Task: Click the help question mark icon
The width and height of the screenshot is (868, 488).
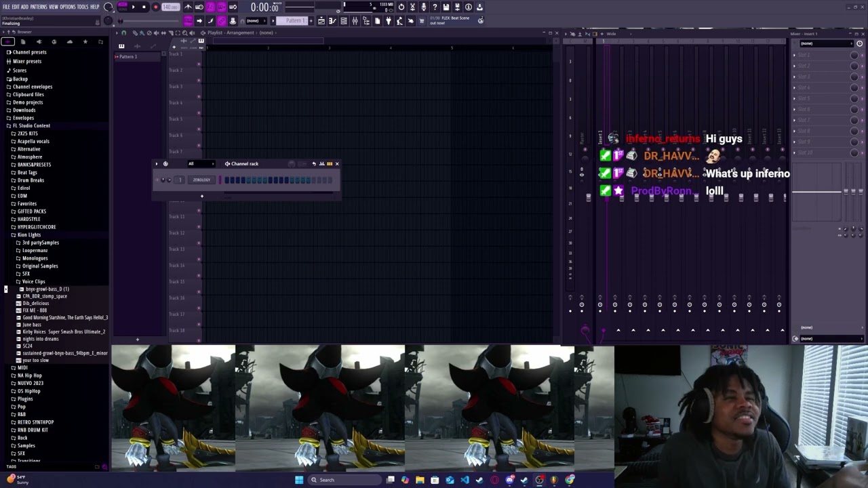Action: click(x=435, y=7)
